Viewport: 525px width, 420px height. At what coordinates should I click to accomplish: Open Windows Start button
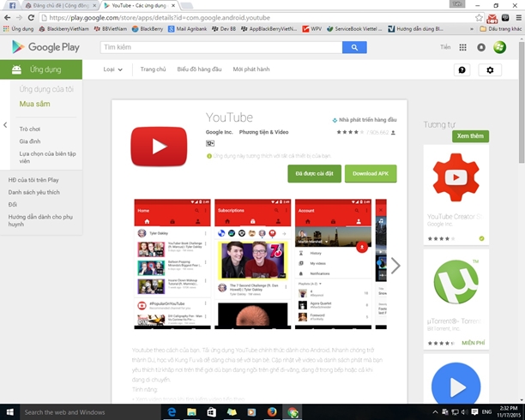9,412
